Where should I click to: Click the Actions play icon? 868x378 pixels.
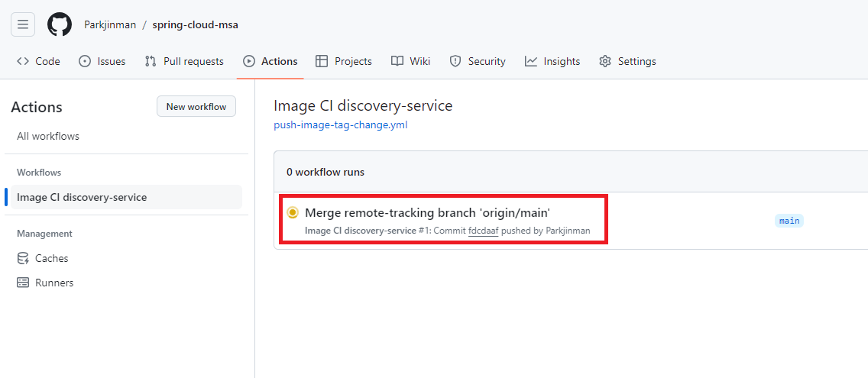pyautogui.click(x=249, y=61)
